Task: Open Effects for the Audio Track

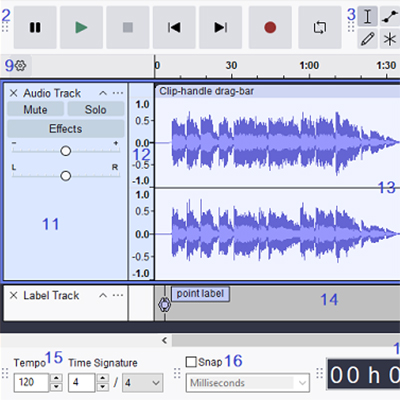Action: (x=66, y=129)
